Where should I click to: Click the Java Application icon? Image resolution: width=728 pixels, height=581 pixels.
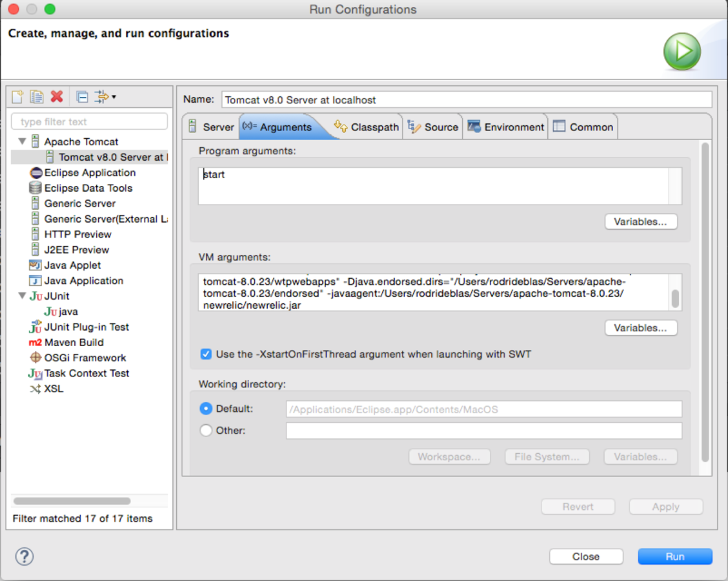click(35, 281)
